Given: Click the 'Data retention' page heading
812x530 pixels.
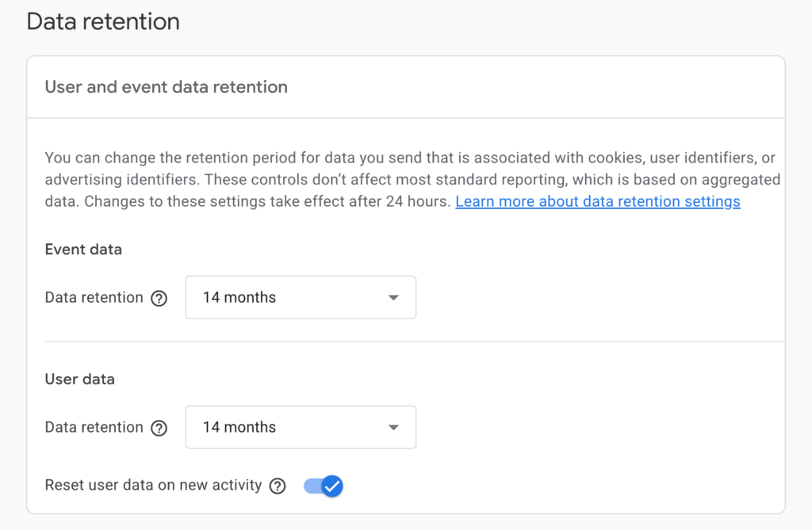Looking at the screenshot, I should point(103,21).
